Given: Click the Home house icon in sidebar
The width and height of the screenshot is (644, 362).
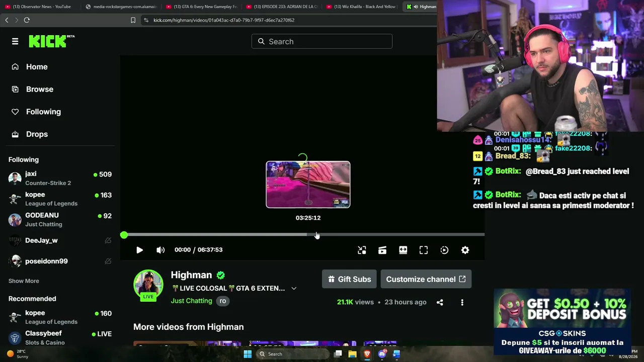Looking at the screenshot, I should [x=15, y=67].
